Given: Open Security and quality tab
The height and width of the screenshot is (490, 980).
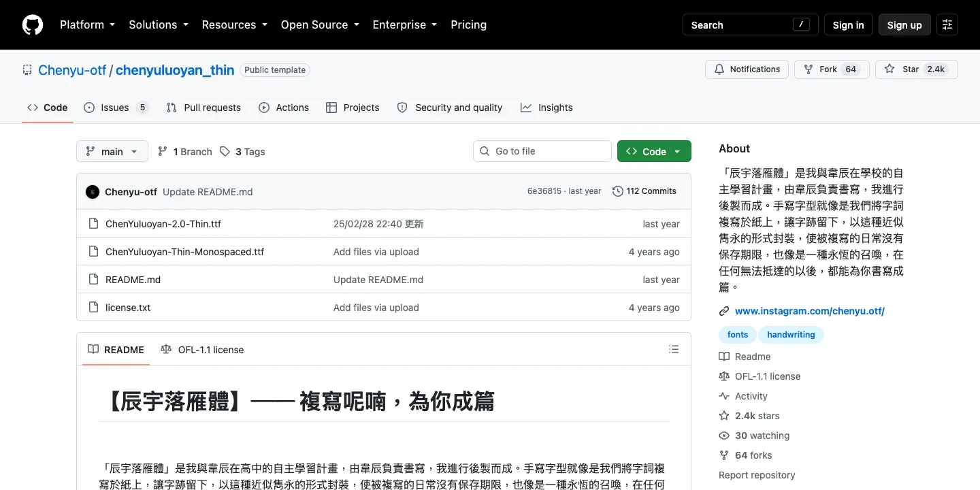Looking at the screenshot, I should tap(450, 108).
